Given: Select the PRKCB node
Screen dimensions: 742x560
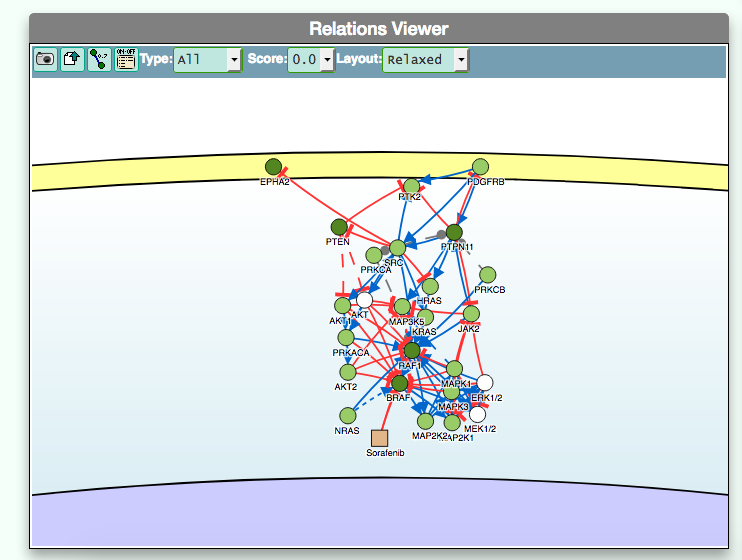Looking at the screenshot, I should click(x=488, y=275).
